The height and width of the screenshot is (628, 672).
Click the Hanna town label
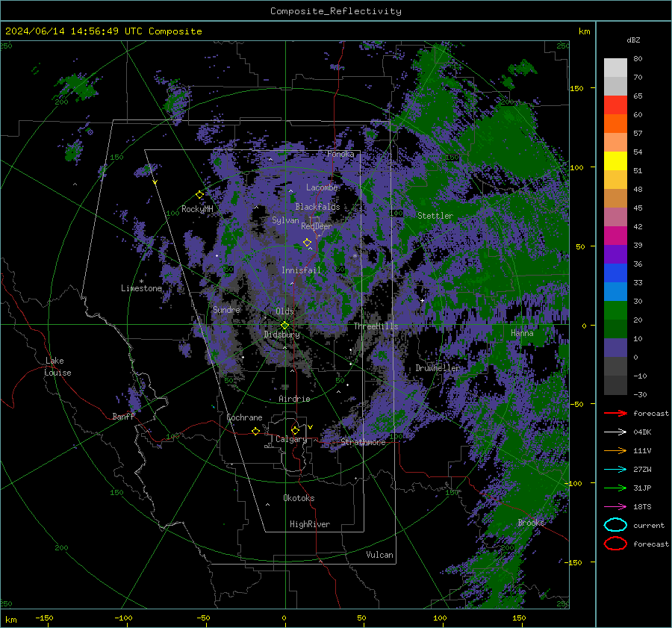point(522,332)
